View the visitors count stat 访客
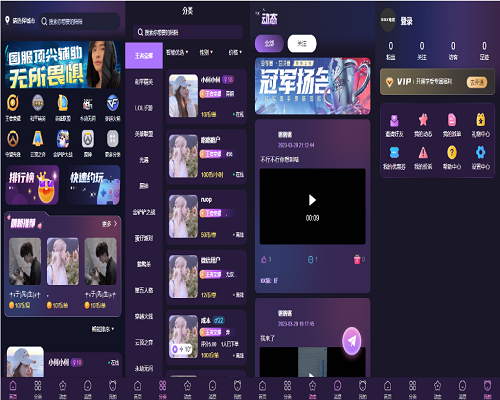The image size is (500, 400). 453,51
